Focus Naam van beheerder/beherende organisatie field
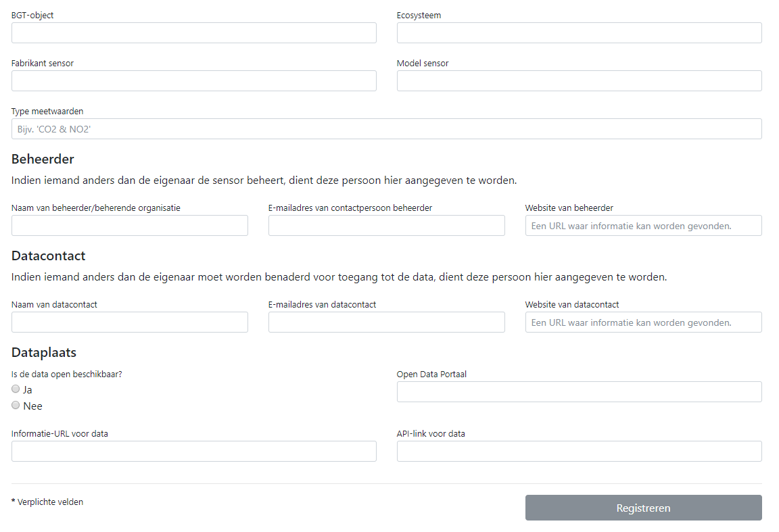779x532 pixels. pos(129,226)
